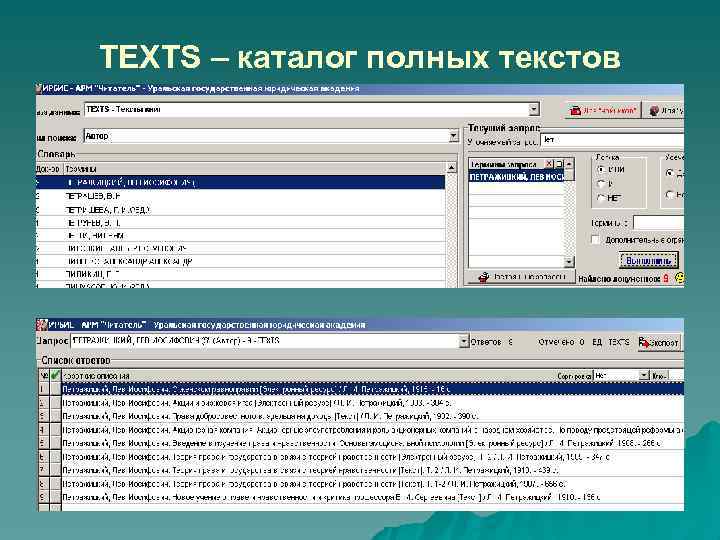
Task: Click the red reader button icon in upper window
Action: click(575, 111)
